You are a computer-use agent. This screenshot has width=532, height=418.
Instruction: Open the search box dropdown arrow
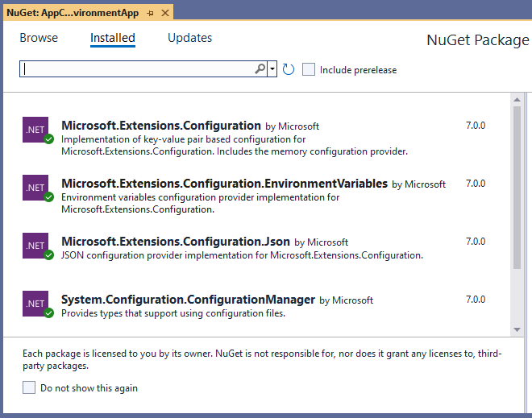(x=272, y=68)
